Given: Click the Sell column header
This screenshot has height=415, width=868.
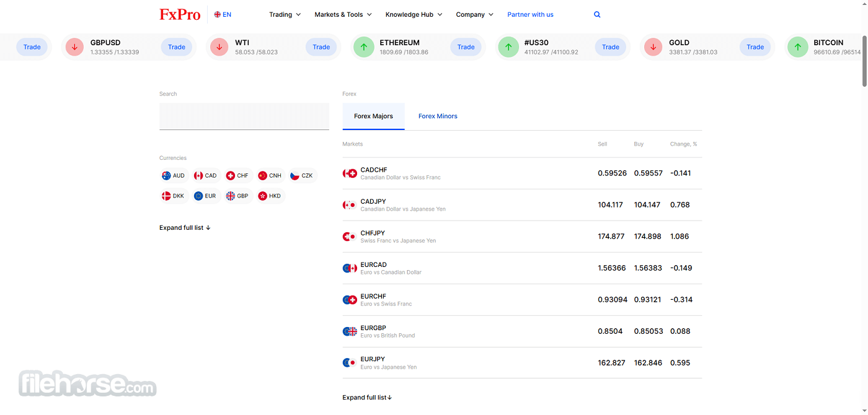Looking at the screenshot, I should (x=602, y=144).
